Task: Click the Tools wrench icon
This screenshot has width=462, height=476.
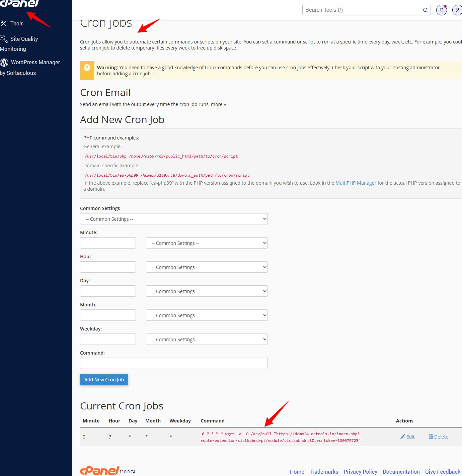Action: coord(4,23)
